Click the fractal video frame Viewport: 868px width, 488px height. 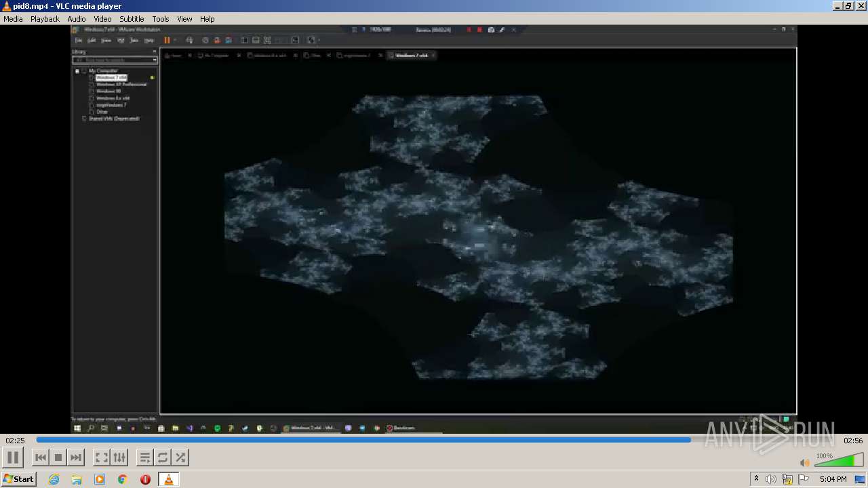click(478, 237)
